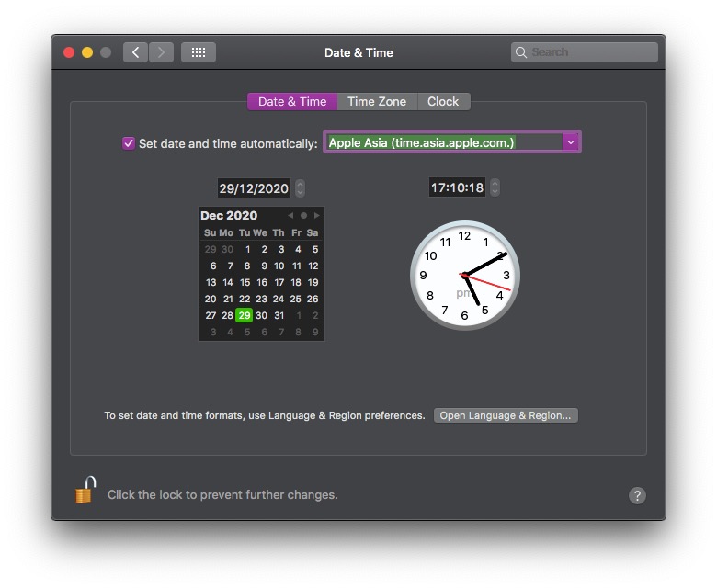The width and height of the screenshot is (717, 588).
Task: Show all preferences grid icon
Action: 199,52
